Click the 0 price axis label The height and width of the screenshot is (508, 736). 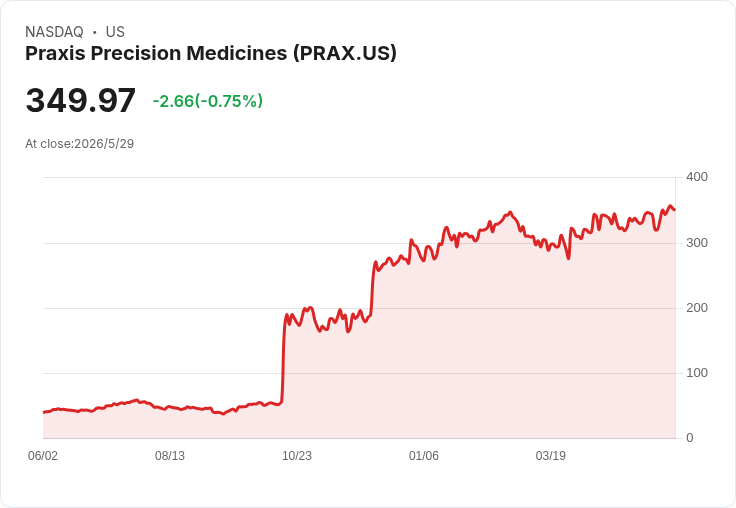click(x=690, y=438)
